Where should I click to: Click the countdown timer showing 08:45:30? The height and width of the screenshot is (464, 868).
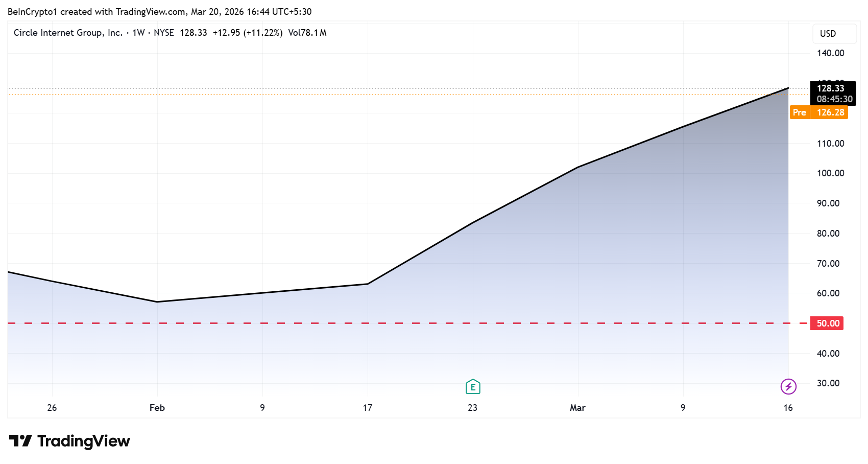834,99
